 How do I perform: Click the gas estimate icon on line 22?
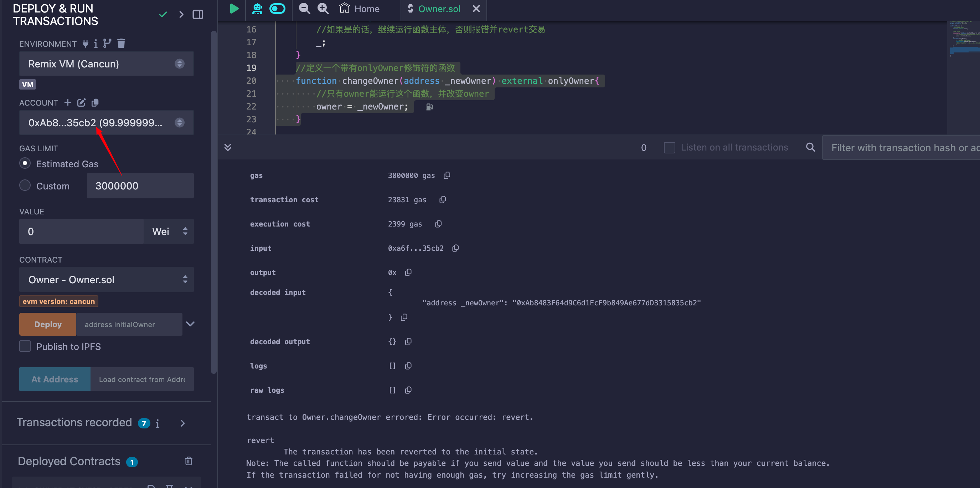[x=429, y=107]
